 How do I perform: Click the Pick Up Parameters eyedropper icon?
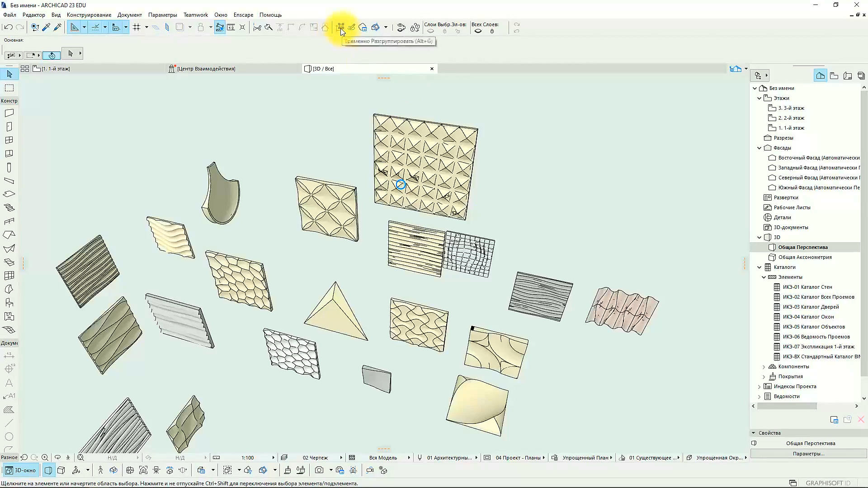tap(46, 28)
